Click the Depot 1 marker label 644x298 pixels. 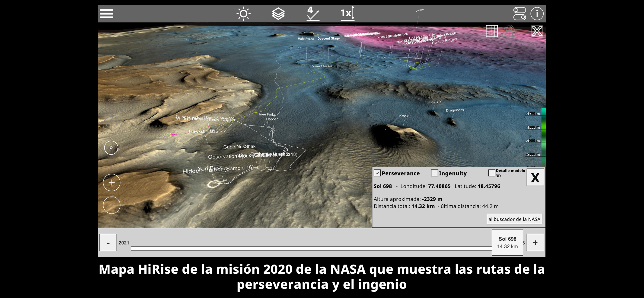272,119
